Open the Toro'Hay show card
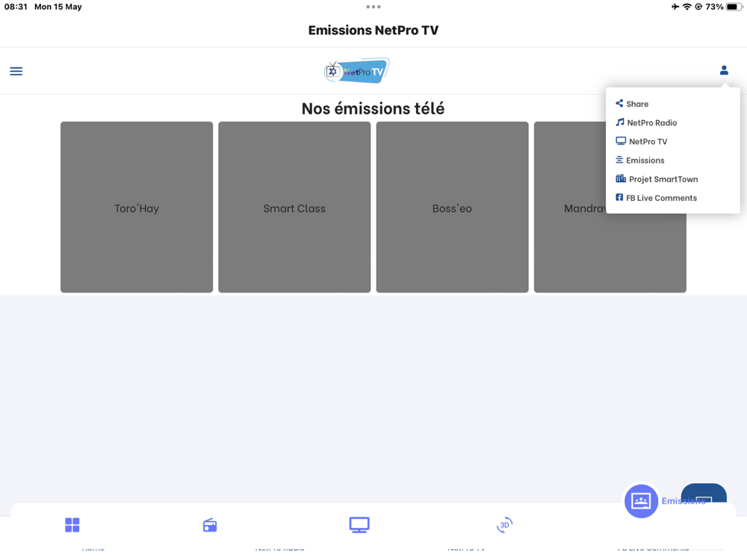This screenshot has height=560, width=747. pos(137,208)
